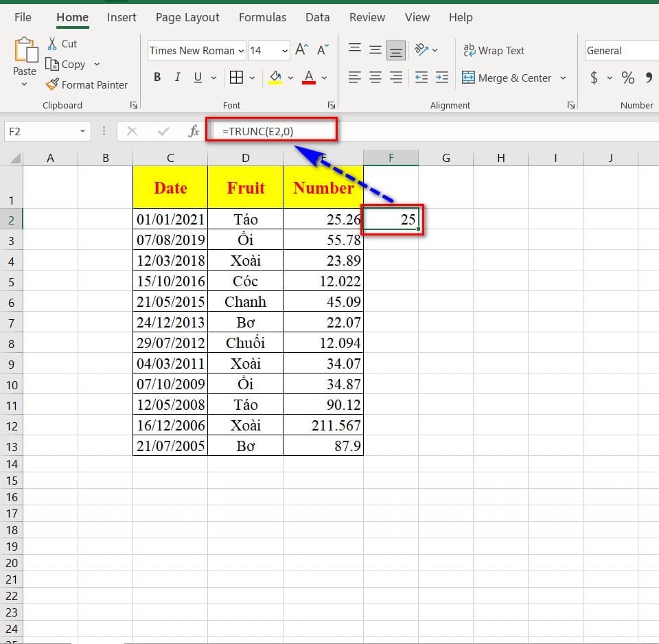The height and width of the screenshot is (644, 659).
Task: Expand Merge & Center options arrow
Action: 563,78
